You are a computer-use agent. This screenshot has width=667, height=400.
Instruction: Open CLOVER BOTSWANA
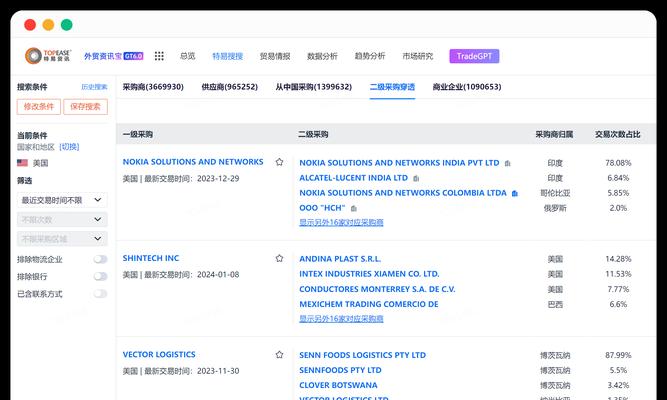click(x=338, y=385)
